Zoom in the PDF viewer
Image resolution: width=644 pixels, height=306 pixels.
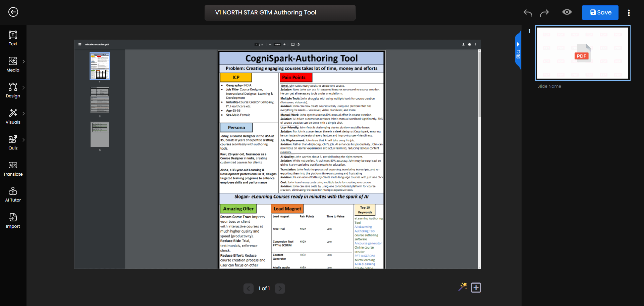(284, 44)
